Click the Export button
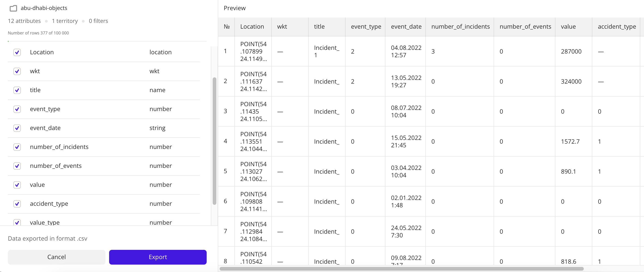The image size is (644, 272). [x=158, y=257]
